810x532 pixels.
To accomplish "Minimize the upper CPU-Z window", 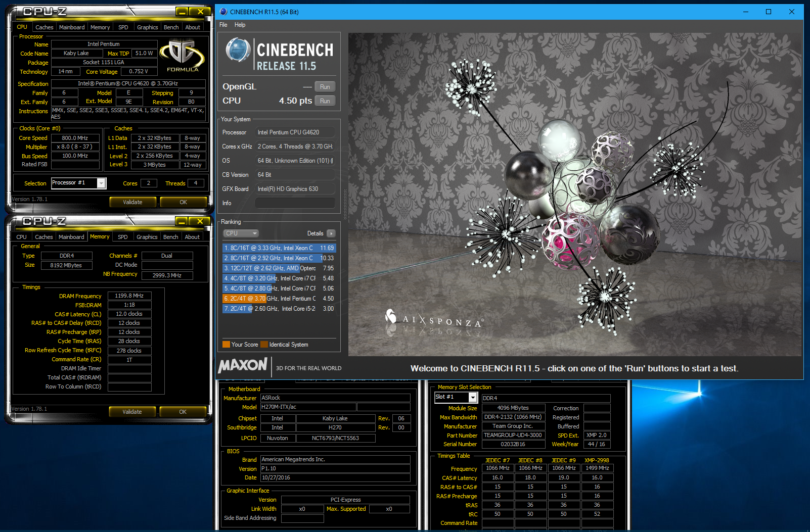I will [x=183, y=11].
